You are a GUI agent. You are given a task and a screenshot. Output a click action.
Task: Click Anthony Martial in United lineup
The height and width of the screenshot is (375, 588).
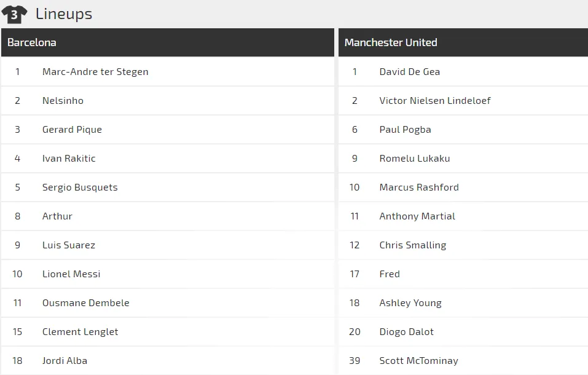(x=417, y=216)
